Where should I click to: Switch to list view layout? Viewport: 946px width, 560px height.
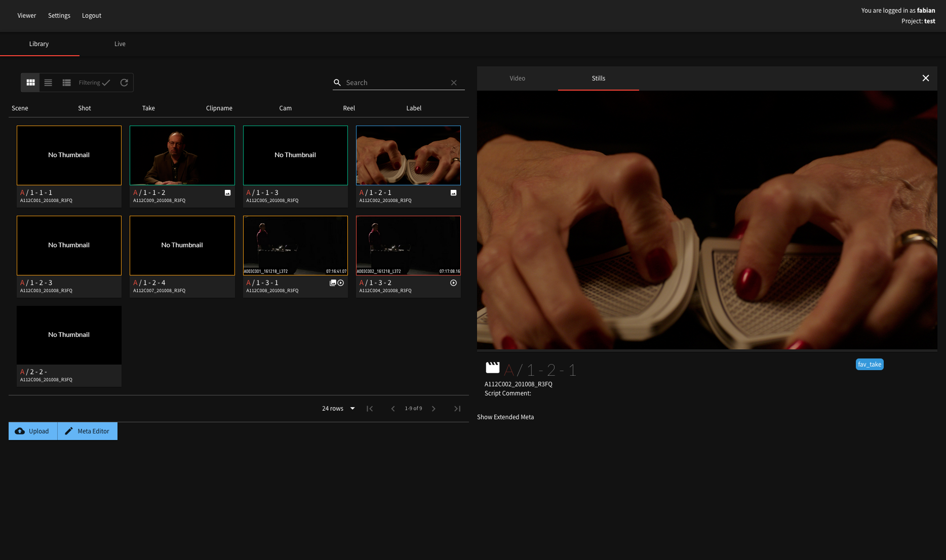[x=48, y=82]
